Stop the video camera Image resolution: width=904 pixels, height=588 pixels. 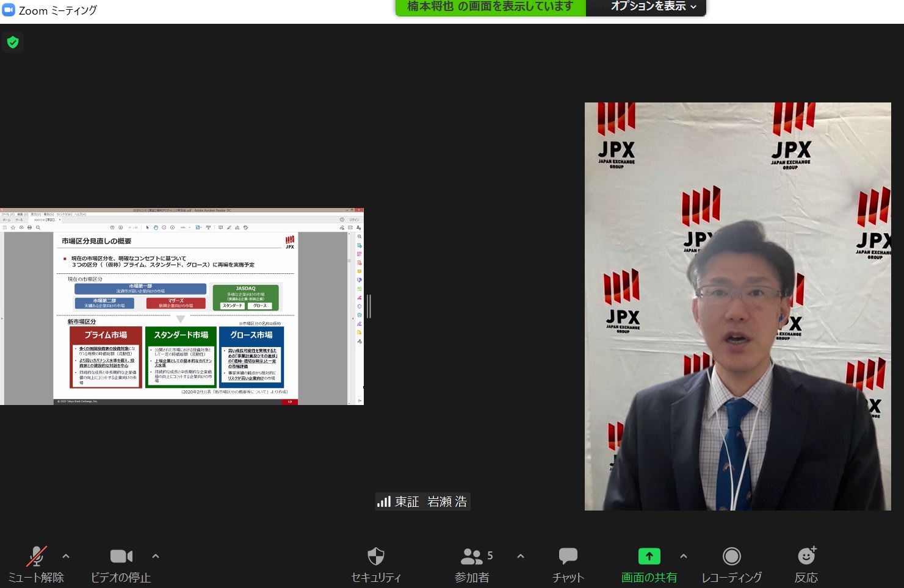121,564
